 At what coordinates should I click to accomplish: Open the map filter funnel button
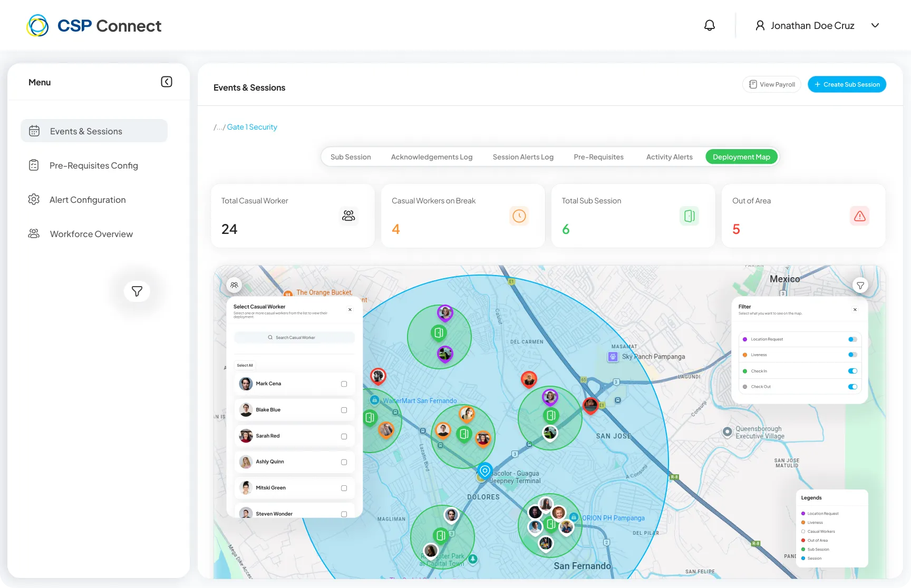point(860,285)
